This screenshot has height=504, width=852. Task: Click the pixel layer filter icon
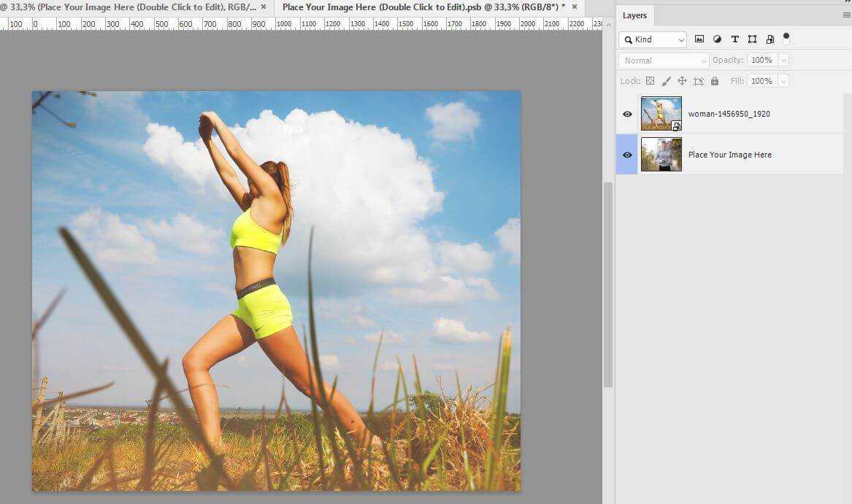pyautogui.click(x=699, y=39)
